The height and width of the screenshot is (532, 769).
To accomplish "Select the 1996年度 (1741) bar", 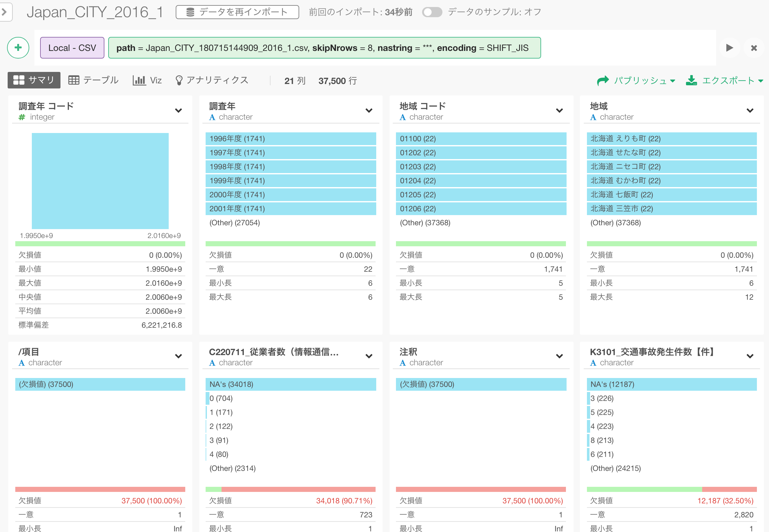I will (x=291, y=139).
